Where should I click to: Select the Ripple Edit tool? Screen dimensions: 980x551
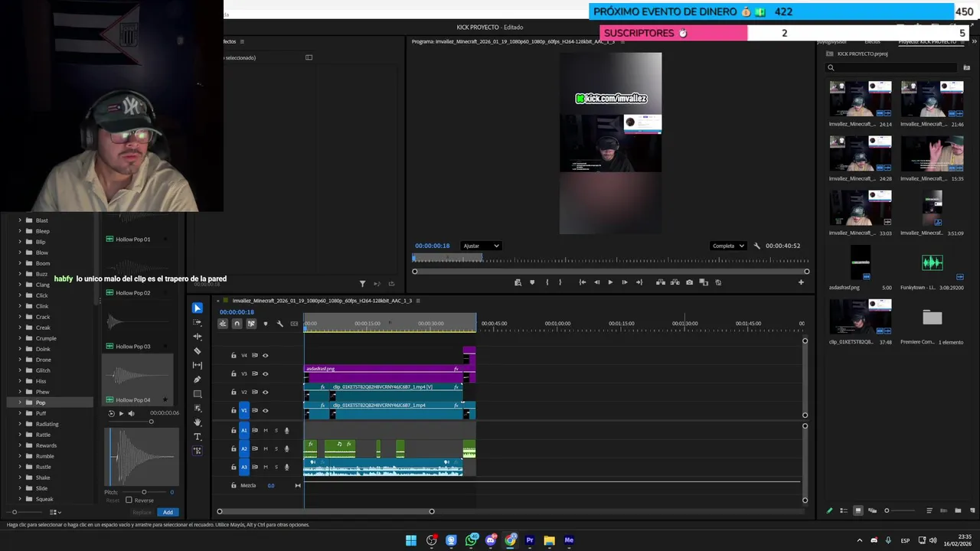[197, 337]
